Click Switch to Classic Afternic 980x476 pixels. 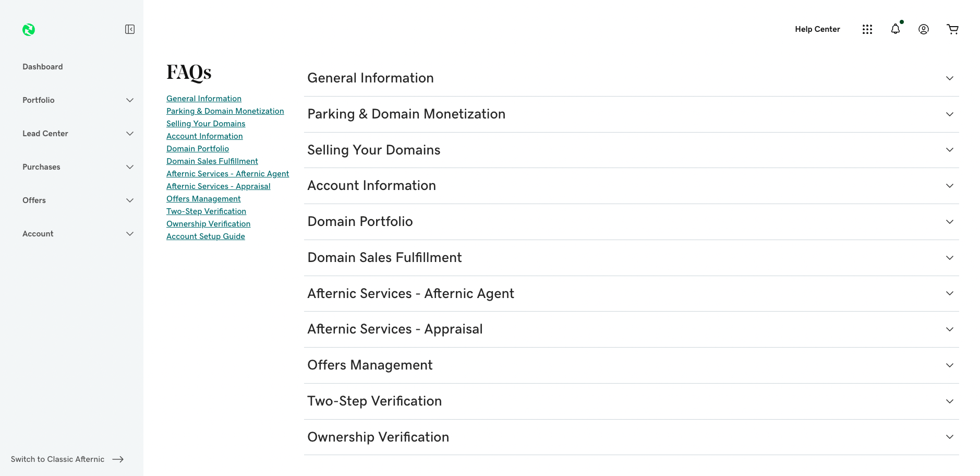tap(57, 459)
